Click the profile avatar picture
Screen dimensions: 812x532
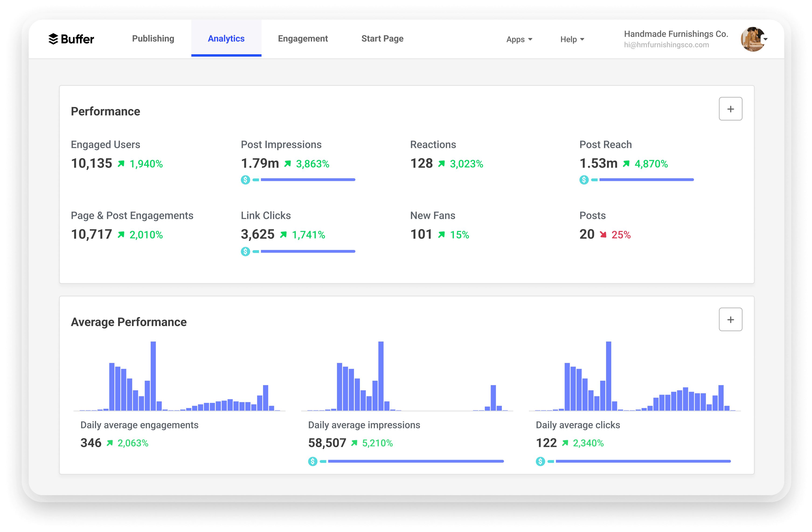(752, 39)
